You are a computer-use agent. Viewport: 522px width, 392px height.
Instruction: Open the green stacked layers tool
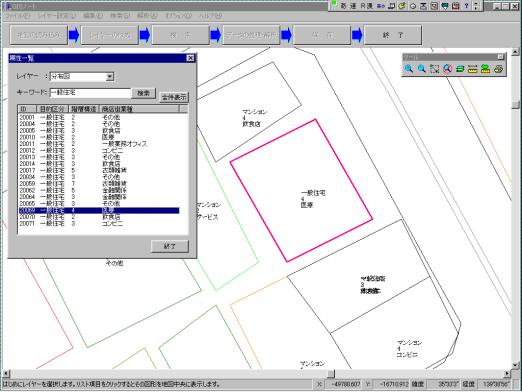click(x=460, y=69)
